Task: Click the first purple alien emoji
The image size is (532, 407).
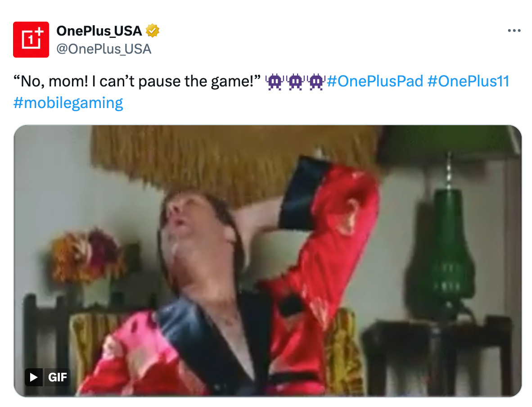Action: 275,81
